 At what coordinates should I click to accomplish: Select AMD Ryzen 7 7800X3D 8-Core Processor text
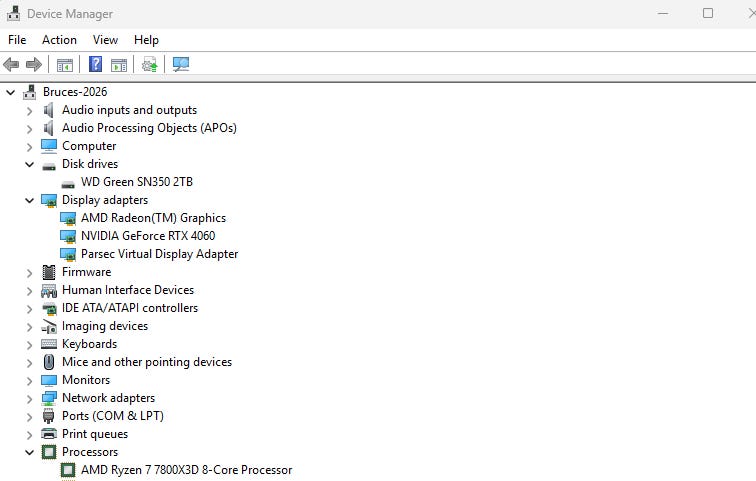coord(187,470)
